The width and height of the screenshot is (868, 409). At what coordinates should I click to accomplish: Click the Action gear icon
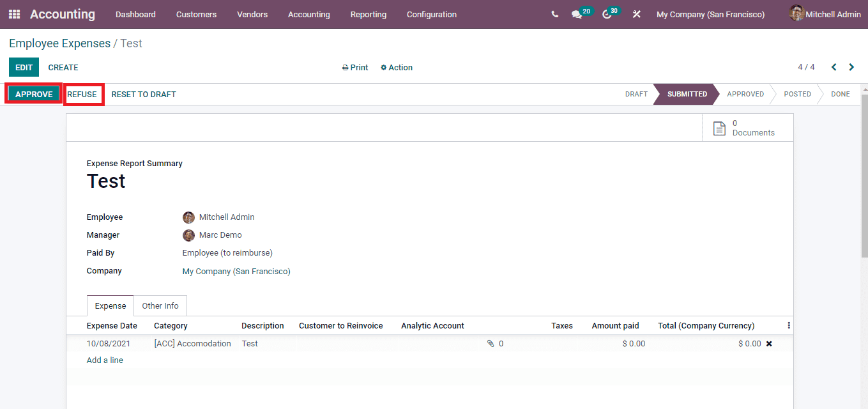click(396, 67)
